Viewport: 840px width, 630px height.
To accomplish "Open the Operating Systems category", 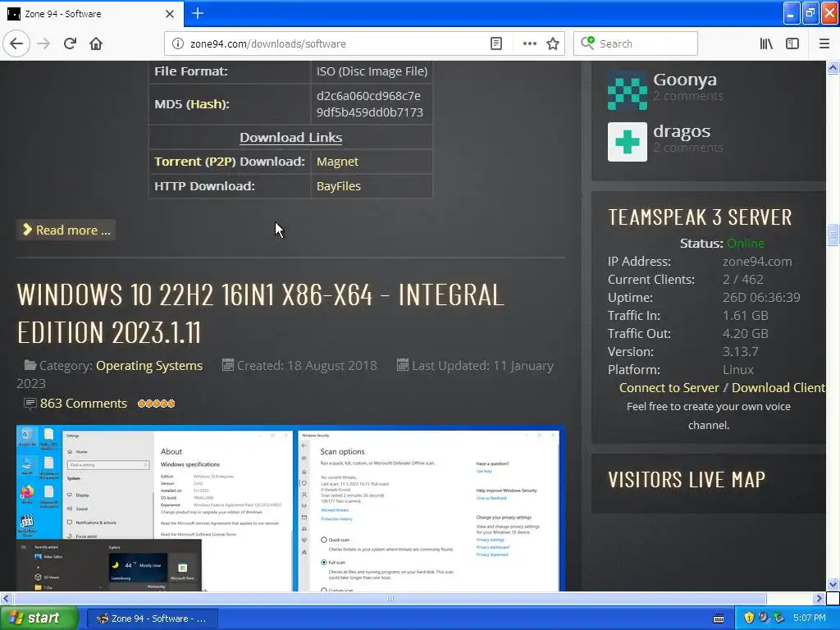I will coord(149,365).
